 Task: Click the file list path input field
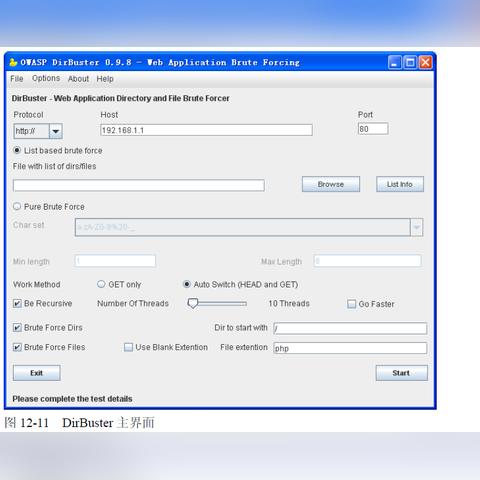pos(139,185)
